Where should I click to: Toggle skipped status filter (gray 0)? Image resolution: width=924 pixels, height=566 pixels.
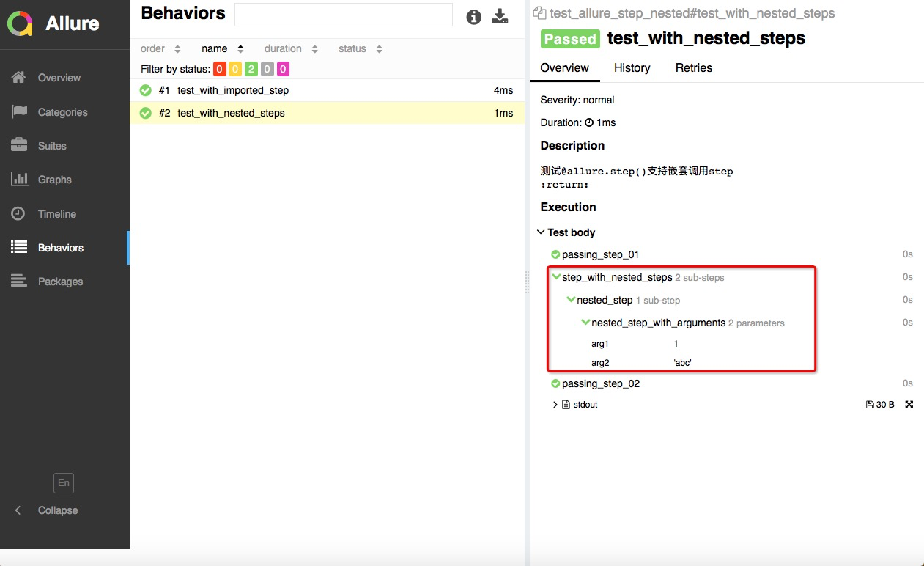[267, 69]
